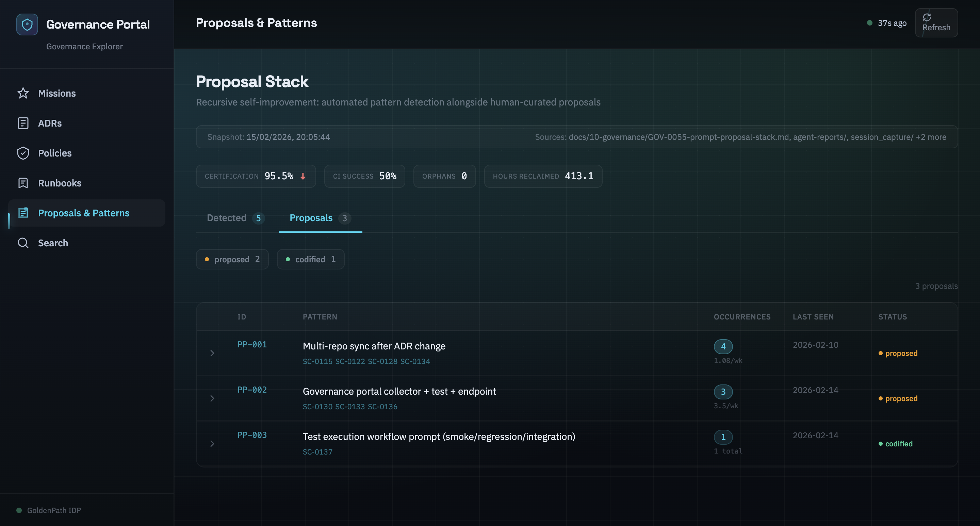
Task: Click the occurrences badge for PP-001
Action: (x=723, y=346)
